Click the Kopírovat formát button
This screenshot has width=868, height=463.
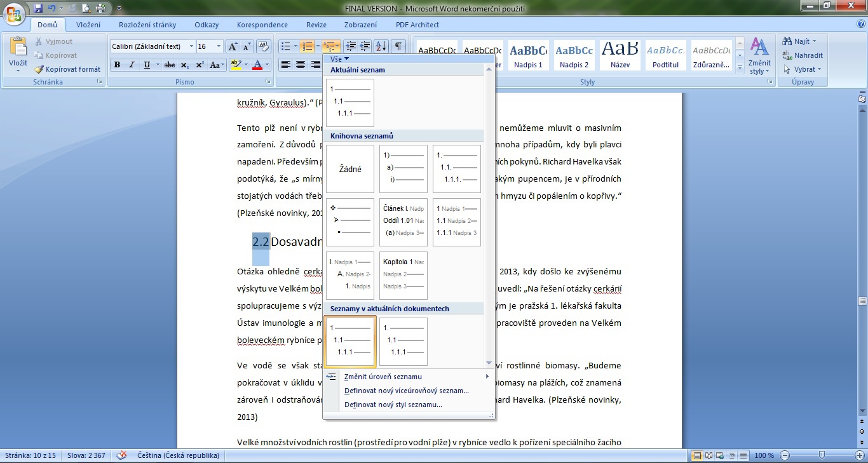(x=67, y=69)
